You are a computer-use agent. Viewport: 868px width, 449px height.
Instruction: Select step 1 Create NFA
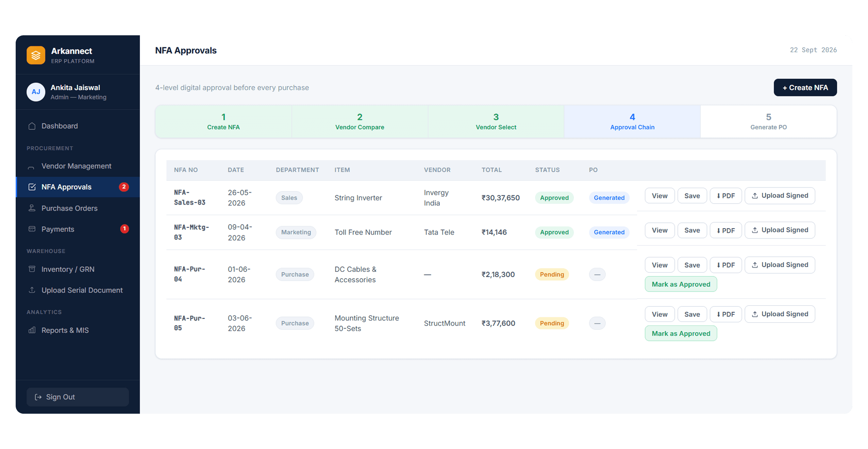coord(224,122)
